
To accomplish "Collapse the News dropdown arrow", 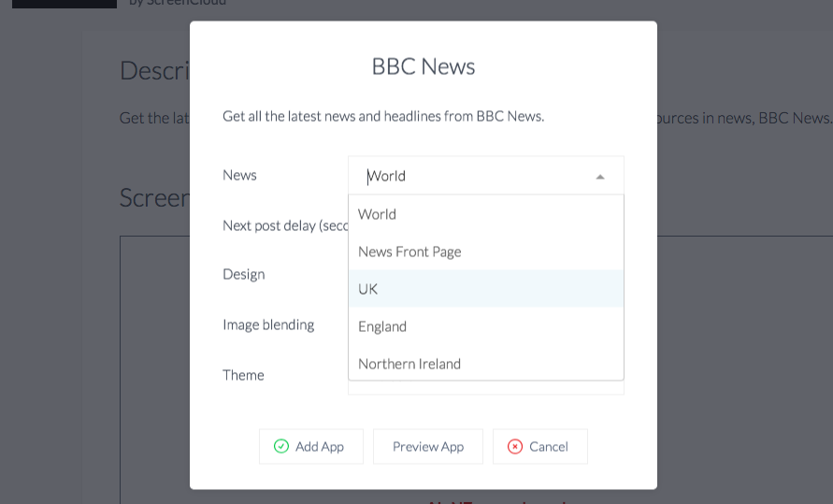I will [600, 177].
